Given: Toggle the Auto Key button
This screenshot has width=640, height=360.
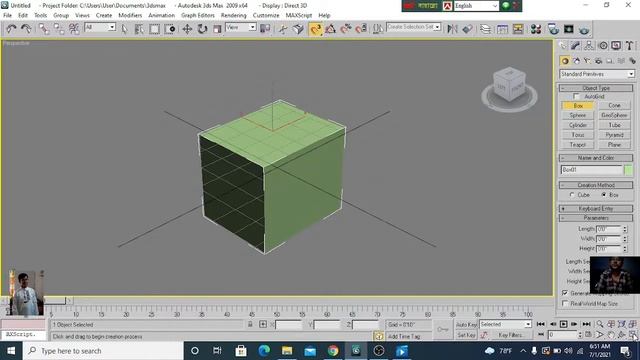Looking at the screenshot, I should tap(466, 324).
